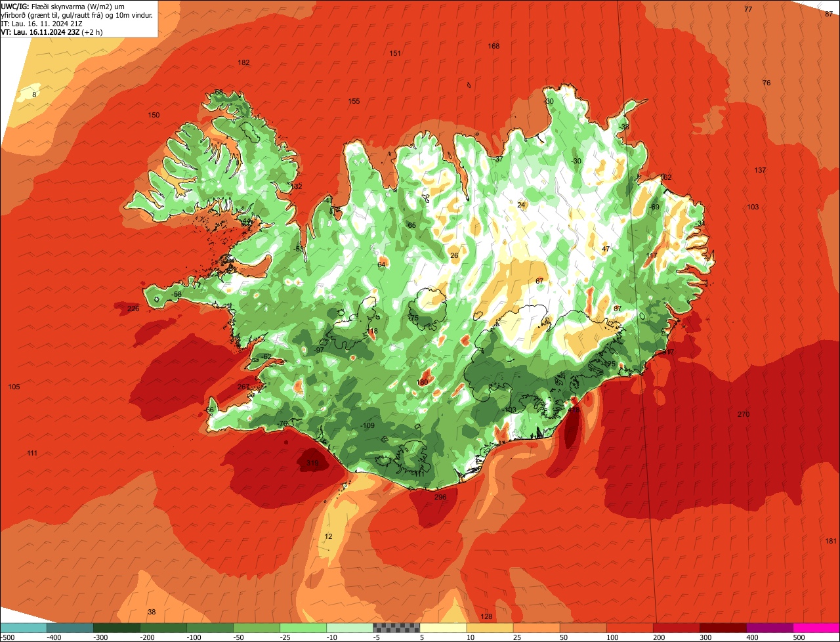Click the value -66 on the Reykjanes tip
The image size is (840, 642).
tap(209, 410)
